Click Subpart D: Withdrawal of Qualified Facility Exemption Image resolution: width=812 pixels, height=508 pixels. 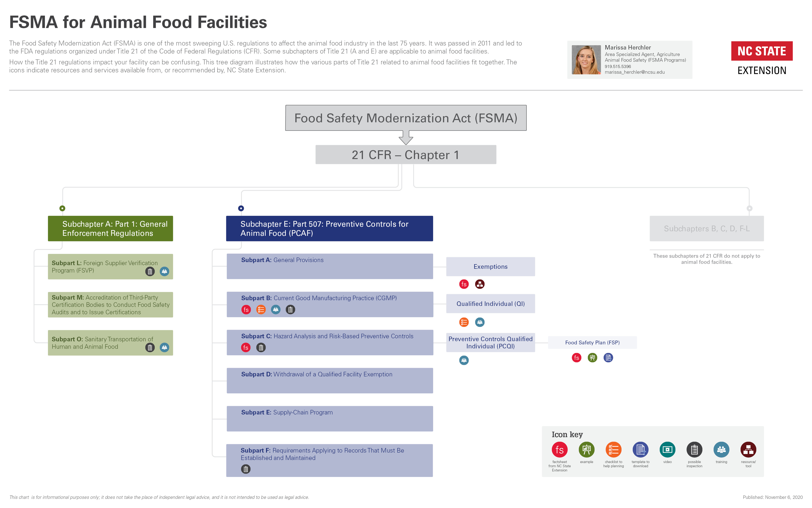pyautogui.click(x=329, y=380)
